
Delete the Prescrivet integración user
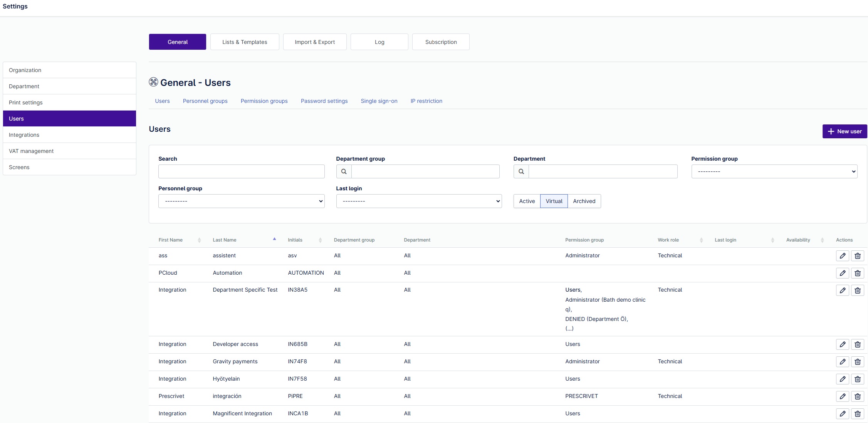[858, 396]
